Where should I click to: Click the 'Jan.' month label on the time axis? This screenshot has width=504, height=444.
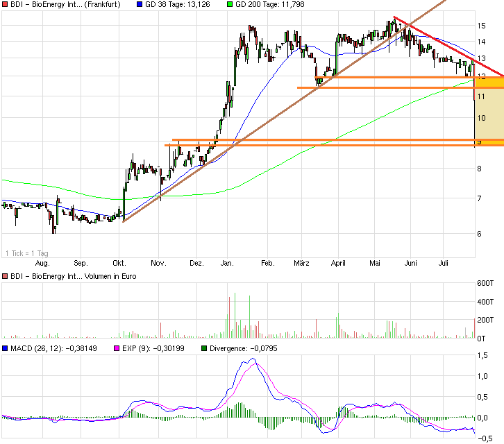228,264
